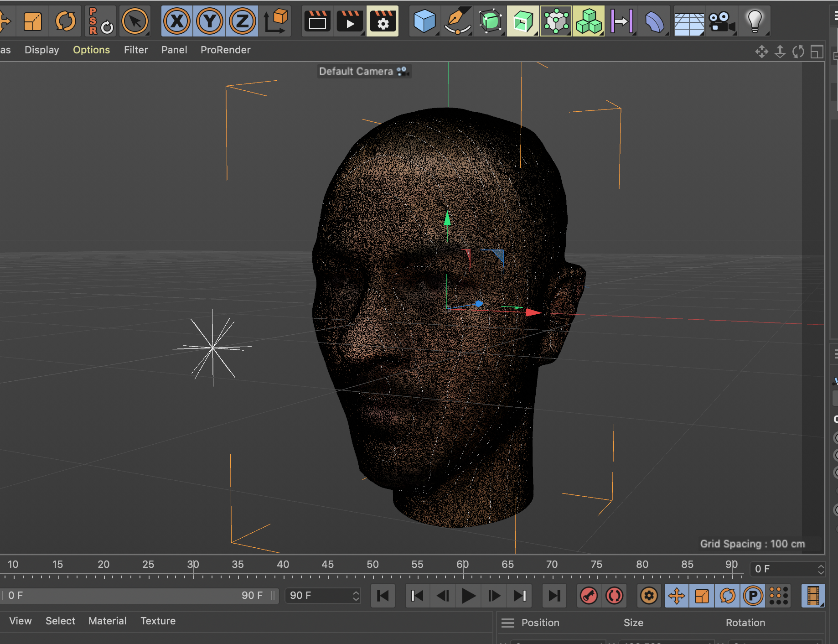Toggle the Y axis lock
838x644 pixels.
point(210,21)
